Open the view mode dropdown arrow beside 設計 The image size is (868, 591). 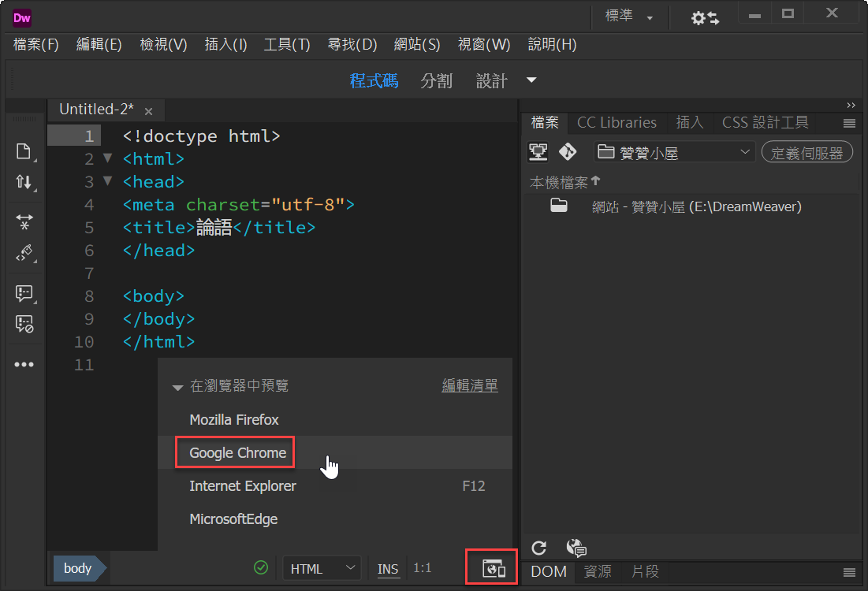pos(531,80)
